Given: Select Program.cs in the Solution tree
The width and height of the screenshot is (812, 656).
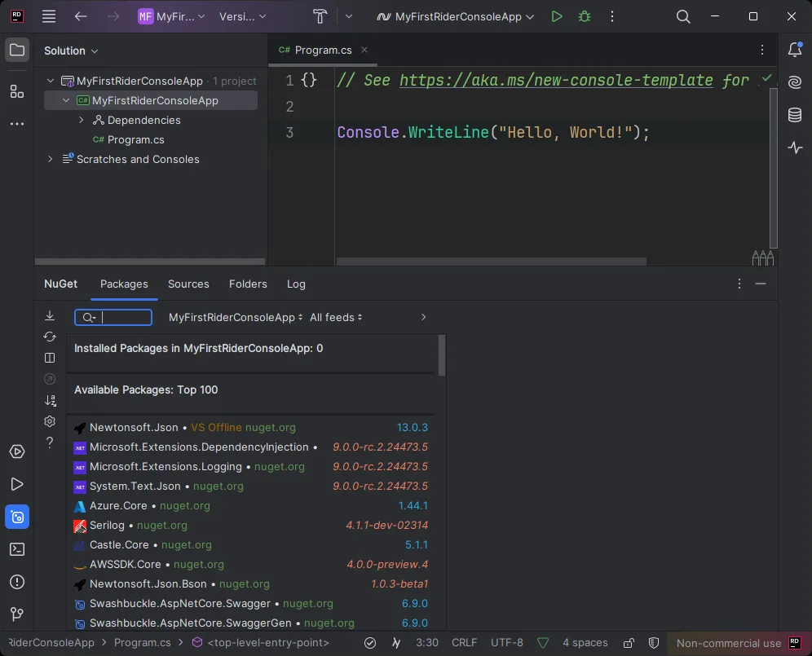Looking at the screenshot, I should coord(135,140).
